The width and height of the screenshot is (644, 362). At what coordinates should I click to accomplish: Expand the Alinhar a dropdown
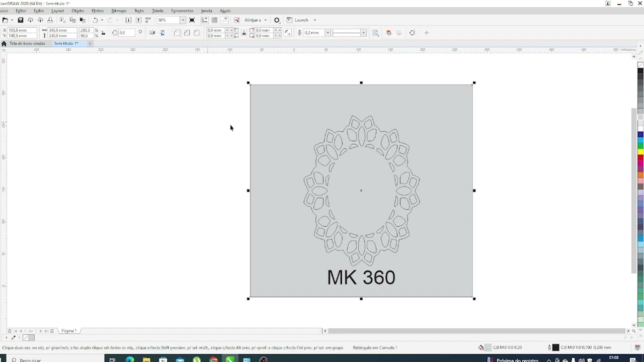pos(265,20)
